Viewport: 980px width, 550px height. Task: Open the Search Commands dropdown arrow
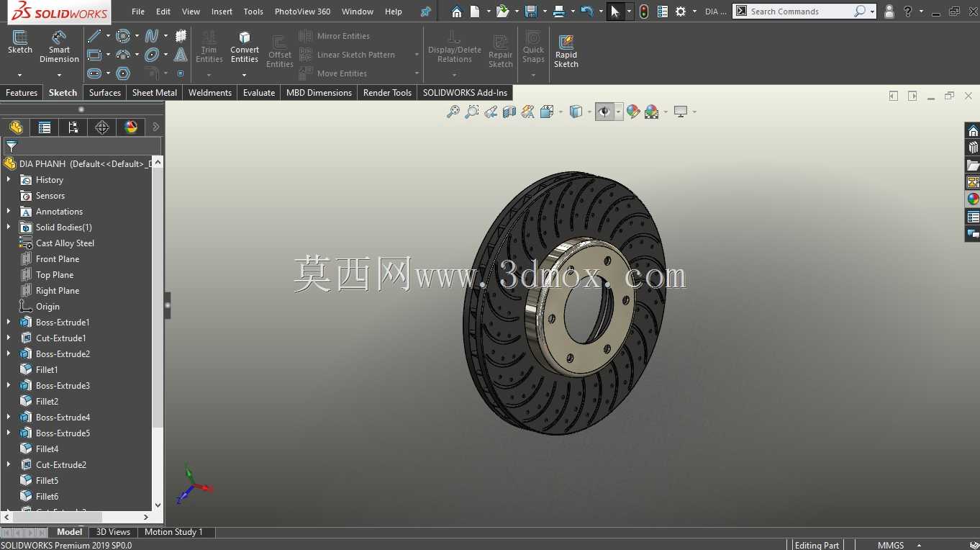[x=873, y=12]
